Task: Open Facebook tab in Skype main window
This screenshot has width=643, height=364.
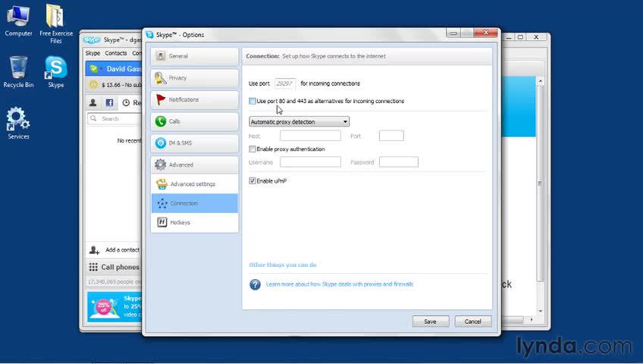Action: pos(109,102)
